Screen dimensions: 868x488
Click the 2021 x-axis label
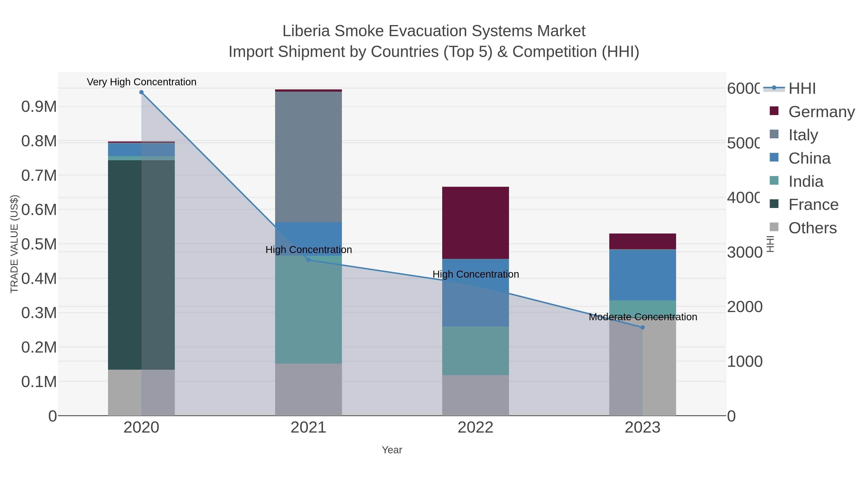pos(308,427)
